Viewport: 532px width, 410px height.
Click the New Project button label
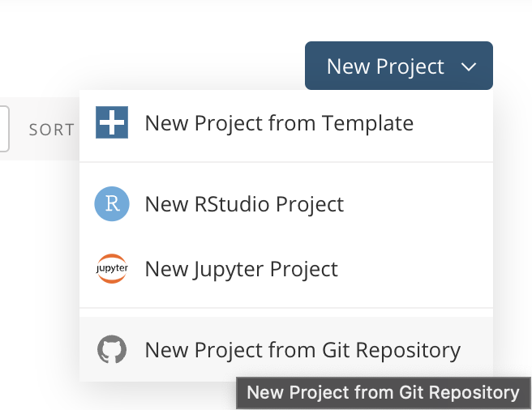385,66
